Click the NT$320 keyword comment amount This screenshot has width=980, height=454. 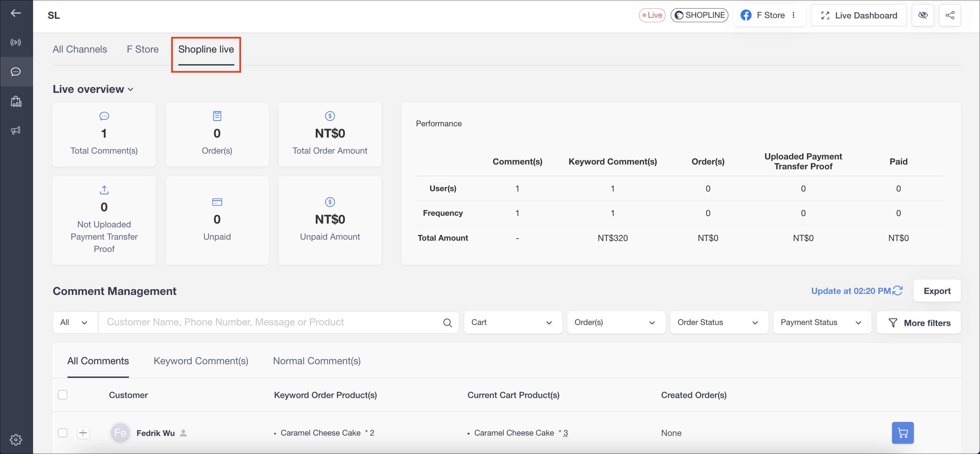point(612,238)
